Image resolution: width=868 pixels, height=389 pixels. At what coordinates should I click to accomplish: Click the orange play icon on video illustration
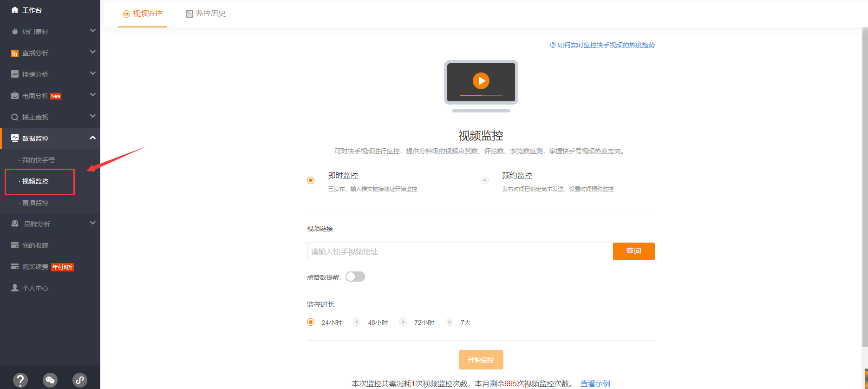(x=481, y=81)
